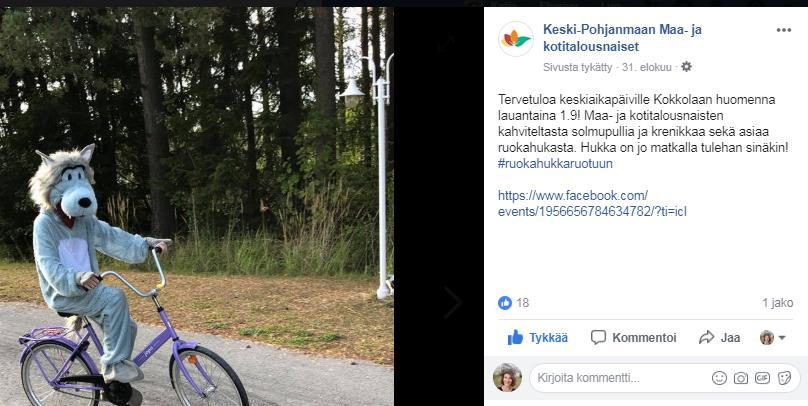Image resolution: width=808 pixels, height=406 pixels.
Task: Toggle the Tykkää like button
Action: [x=537, y=338]
